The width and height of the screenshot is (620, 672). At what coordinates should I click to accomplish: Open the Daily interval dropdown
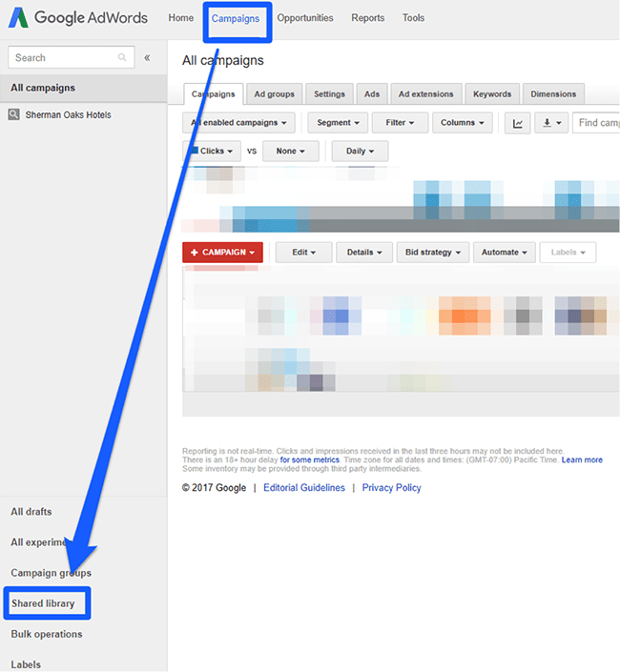click(x=361, y=151)
